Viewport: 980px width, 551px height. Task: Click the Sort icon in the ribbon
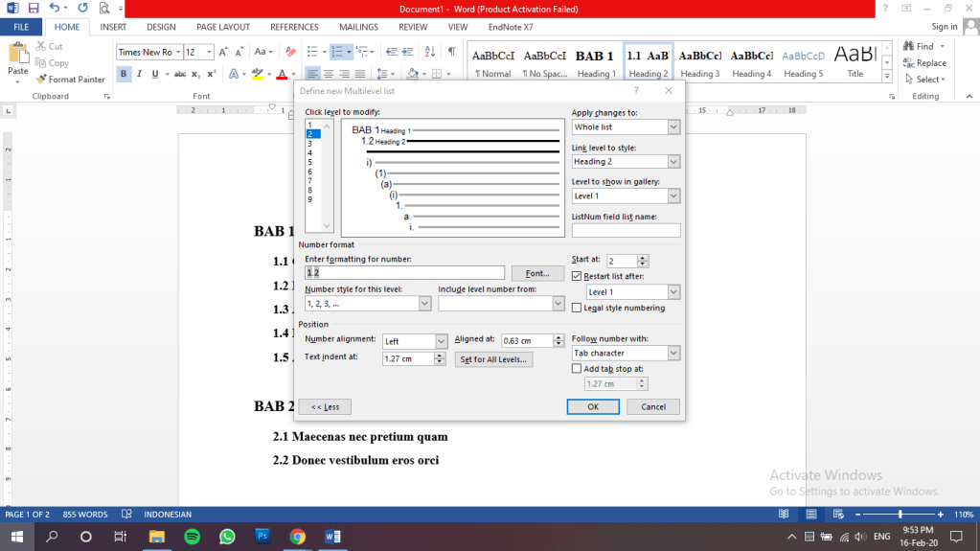[430, 52]
